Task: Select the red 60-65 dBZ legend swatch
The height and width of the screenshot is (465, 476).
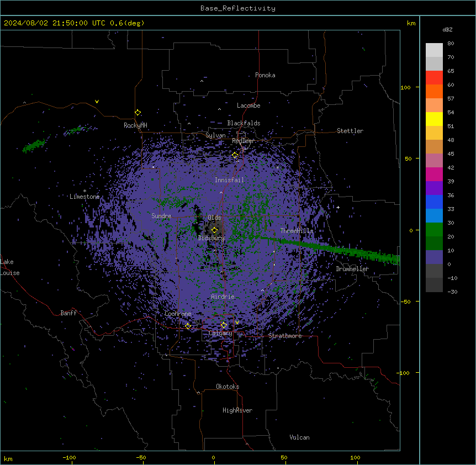Action: click(434, 78)
